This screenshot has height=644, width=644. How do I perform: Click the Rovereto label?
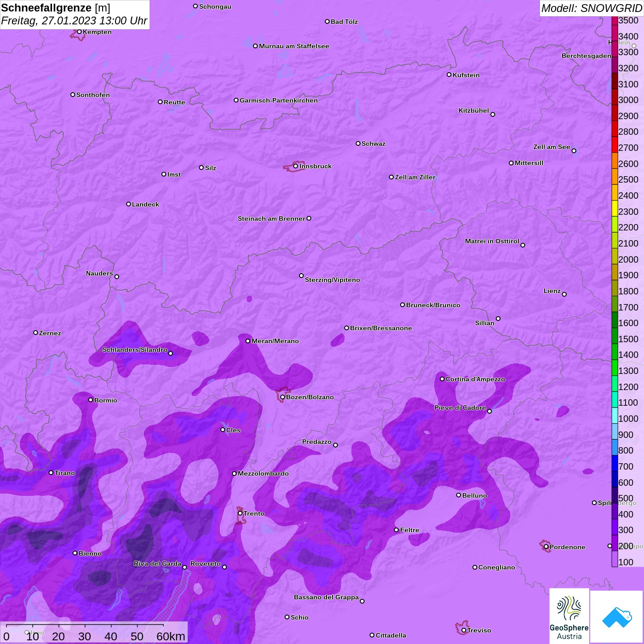point(206,563)
